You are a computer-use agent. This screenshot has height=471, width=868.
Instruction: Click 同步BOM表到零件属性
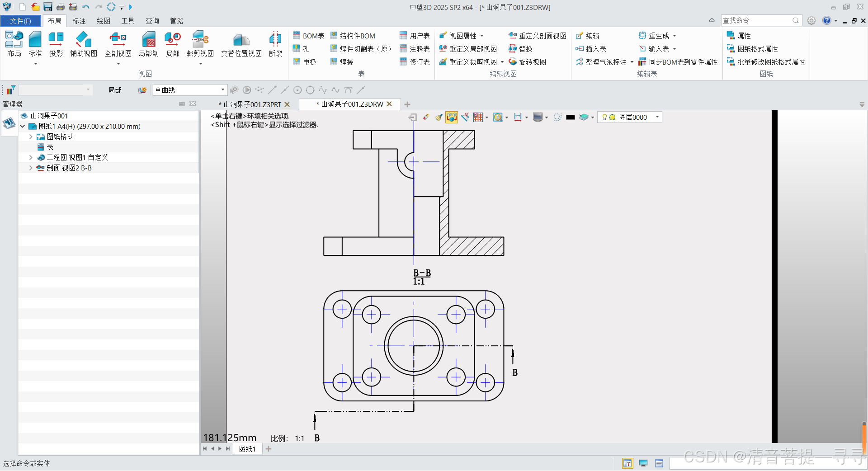point(678,62)
